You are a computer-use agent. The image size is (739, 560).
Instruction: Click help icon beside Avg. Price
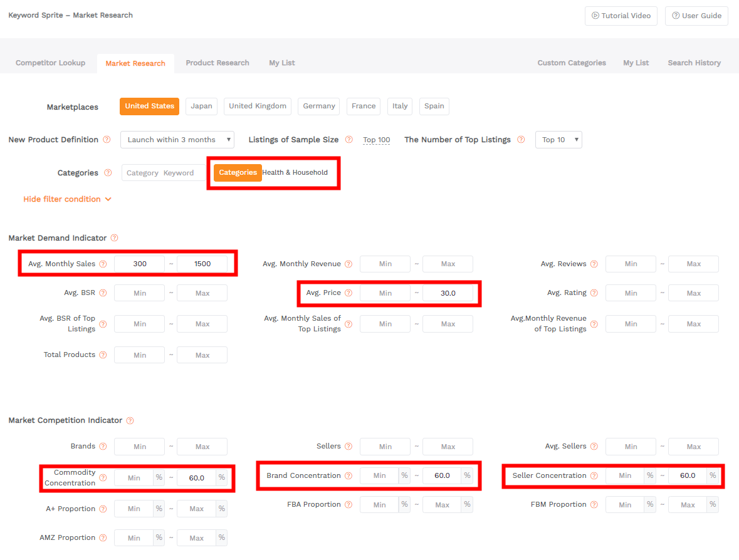(349, 293)
